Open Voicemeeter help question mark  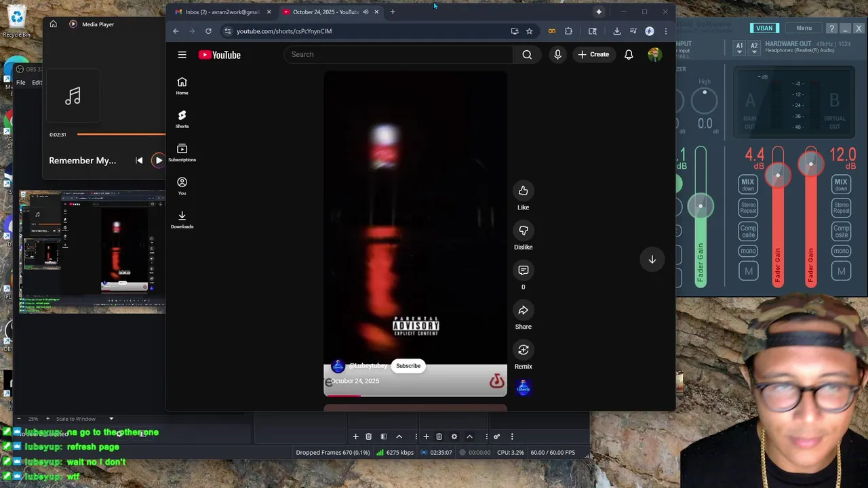pos(831,28)
